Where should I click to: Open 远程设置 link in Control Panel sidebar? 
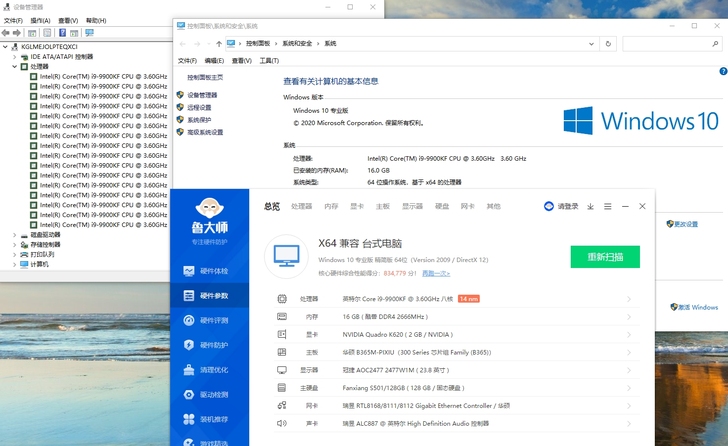click(199, 108)
